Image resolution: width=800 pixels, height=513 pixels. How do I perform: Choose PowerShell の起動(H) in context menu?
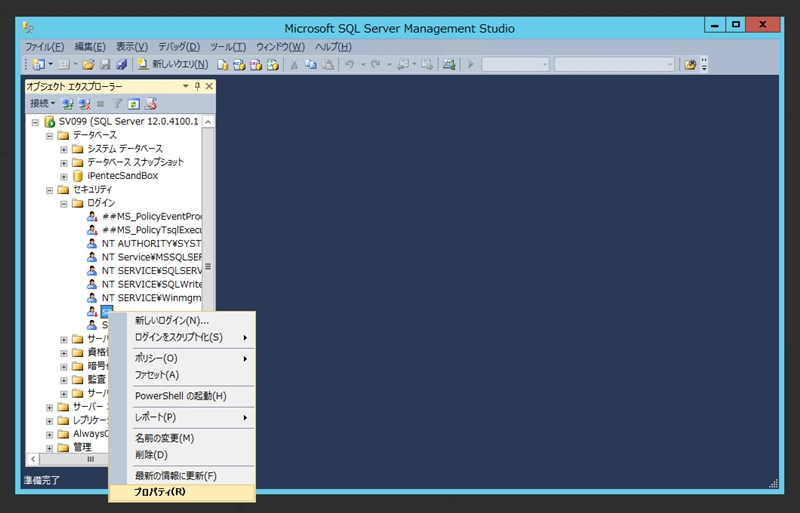182,396
